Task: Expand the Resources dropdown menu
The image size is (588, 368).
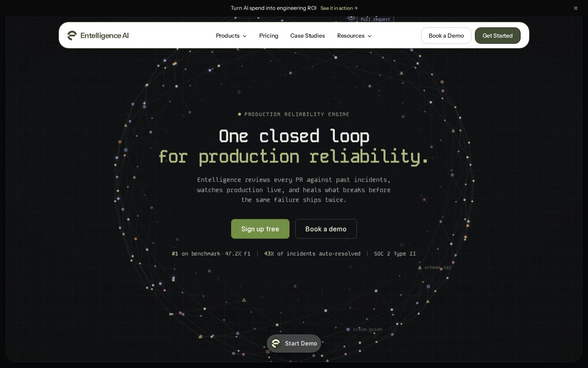Action: [354, 36]
